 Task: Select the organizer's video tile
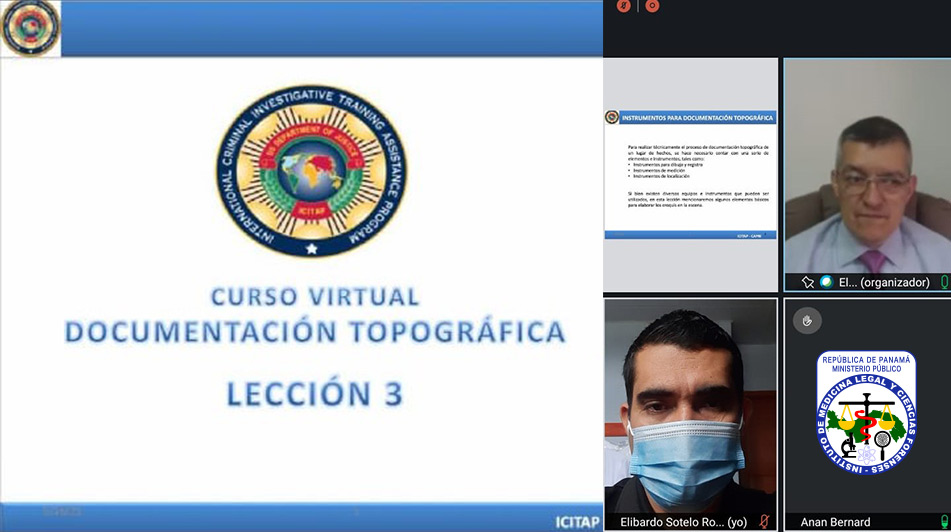[867, 175]
